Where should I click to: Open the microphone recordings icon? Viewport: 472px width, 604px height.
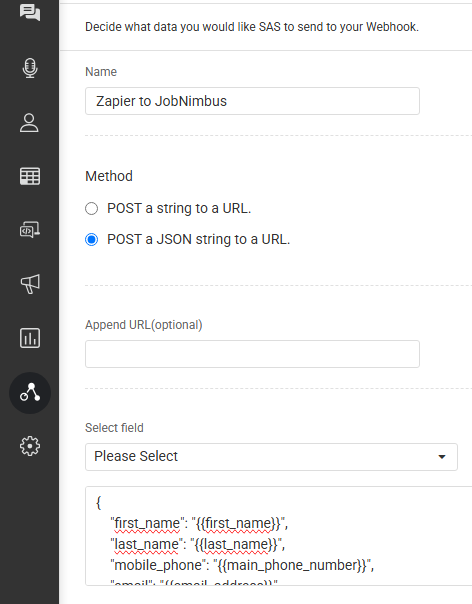pyautogui.click(x=30, y=68)
